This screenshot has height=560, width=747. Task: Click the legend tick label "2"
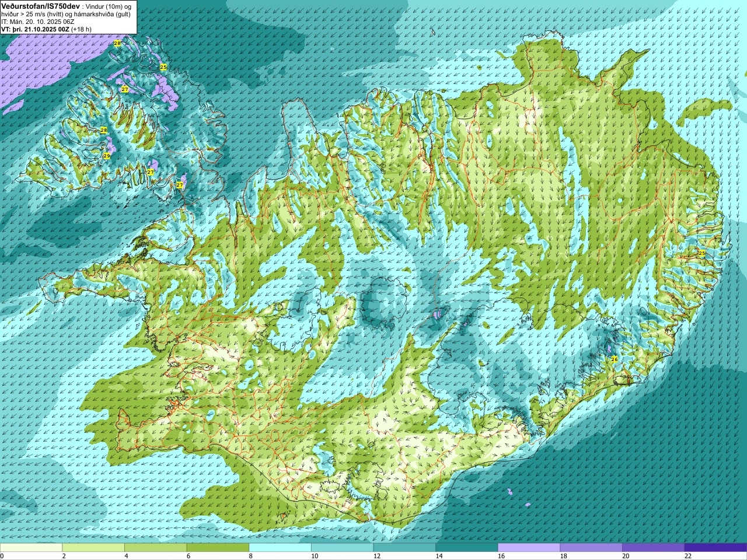coord(64,556)
